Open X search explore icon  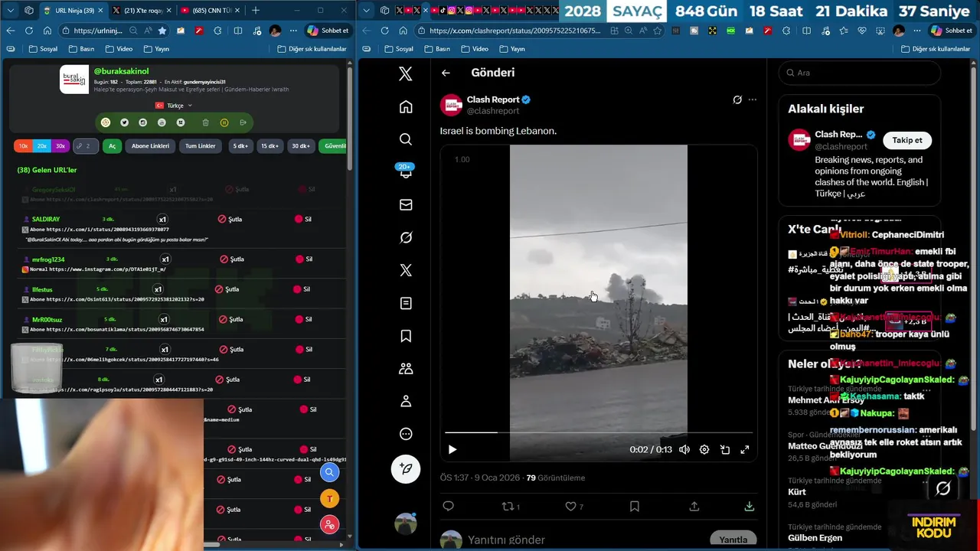(x=406, y=139)
